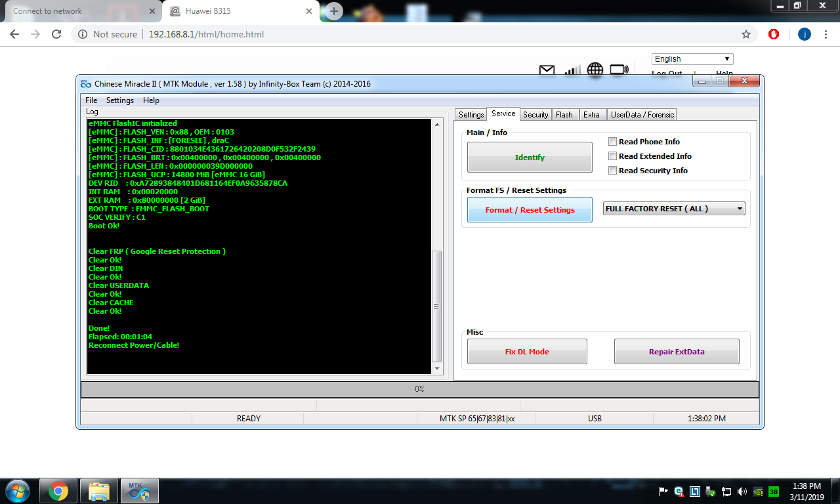Open the Flash tab

564,115
